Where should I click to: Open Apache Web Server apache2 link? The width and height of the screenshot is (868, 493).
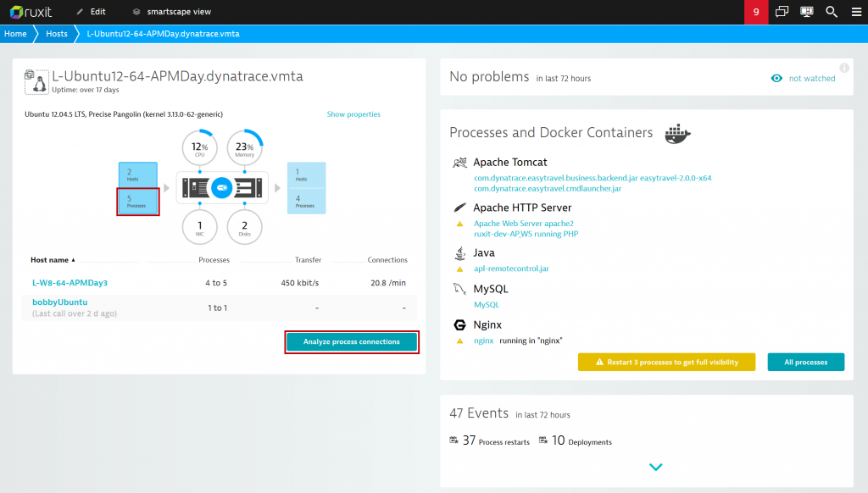524,224
